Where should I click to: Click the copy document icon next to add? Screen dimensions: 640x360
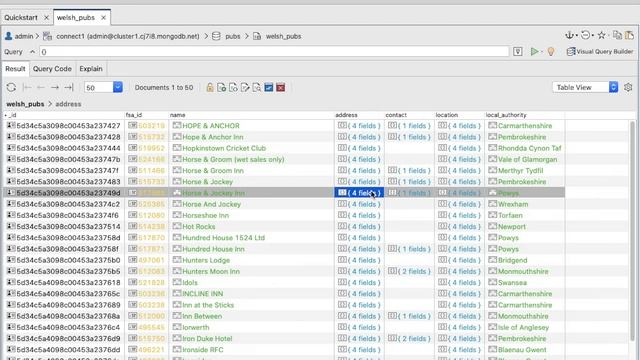click(x=233, y=88)
